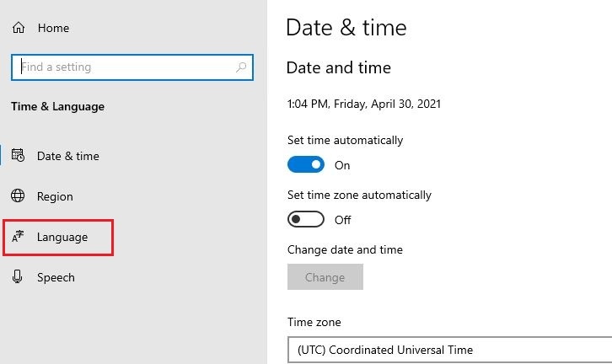The width and height of the screenshot is (612, 364).
Task: Select Date & time in sidebar
Action: [x=68, y=156]
